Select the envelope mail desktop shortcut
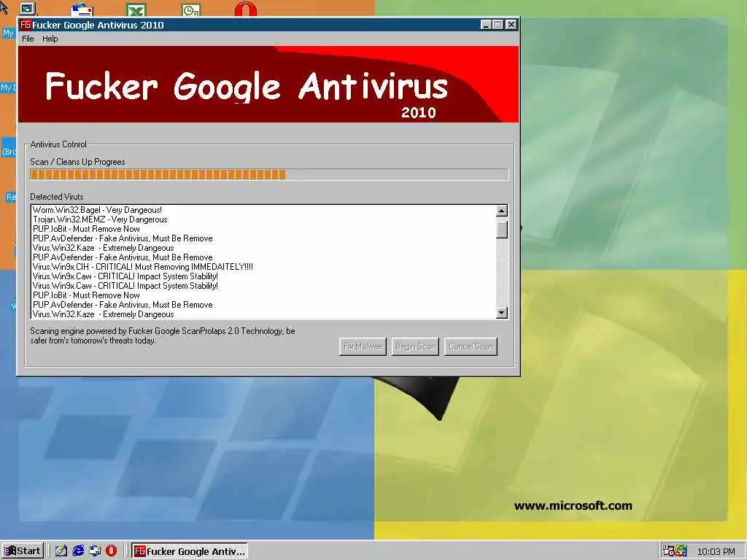The height and width of the screenshot is (560, 747). coord(82,9)
